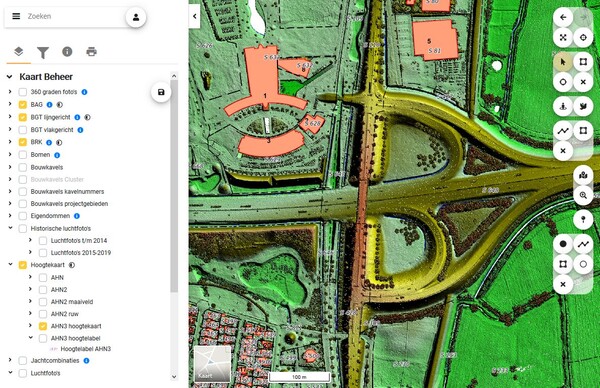
Task: Locate my position with crosshair icon
Action: [583, 37]
